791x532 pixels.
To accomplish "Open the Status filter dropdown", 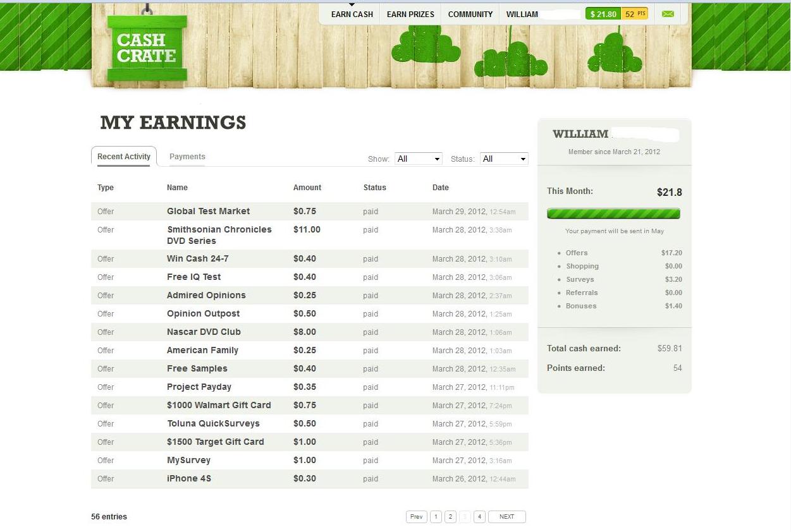I will click(x=503, y=159).
